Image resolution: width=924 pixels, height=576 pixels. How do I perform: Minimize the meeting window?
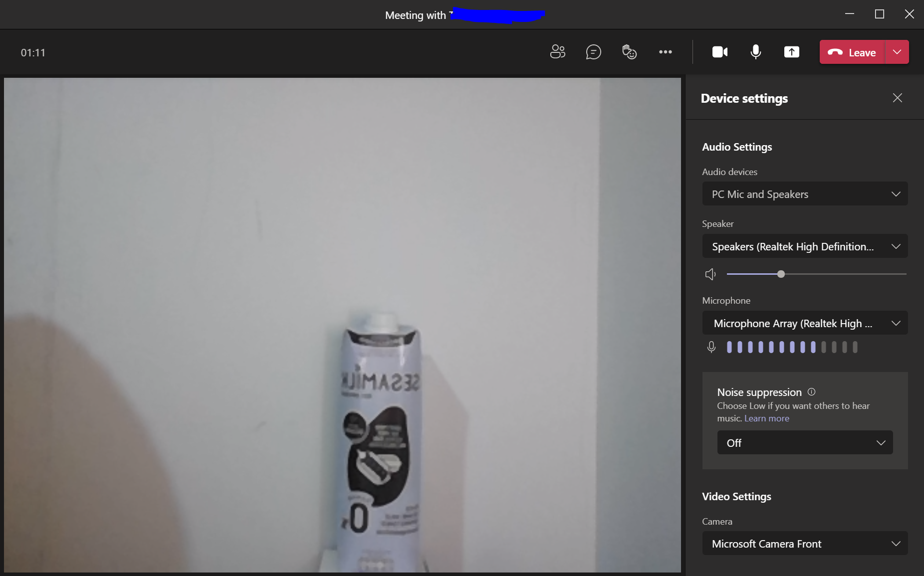850,14
